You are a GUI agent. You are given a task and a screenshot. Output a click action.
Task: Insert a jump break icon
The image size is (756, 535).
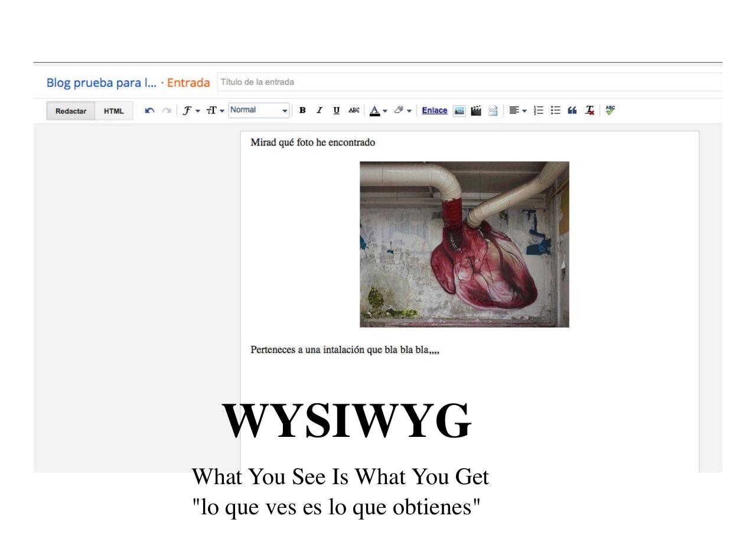pos(493,111)
